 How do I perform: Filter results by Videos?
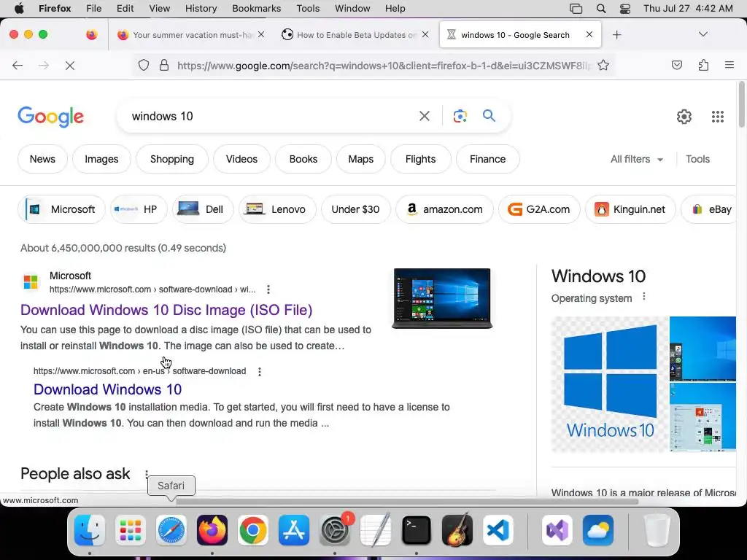[241, 159]
